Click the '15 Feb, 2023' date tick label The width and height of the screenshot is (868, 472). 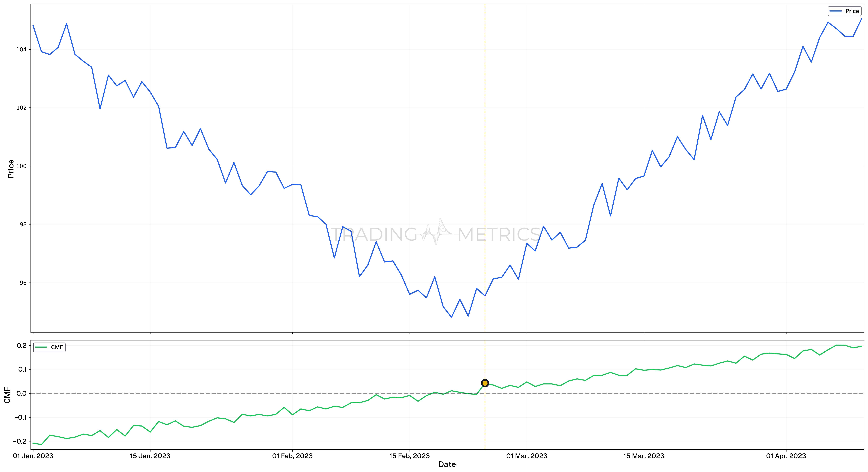pyautogui.click(x=409, y=456)
